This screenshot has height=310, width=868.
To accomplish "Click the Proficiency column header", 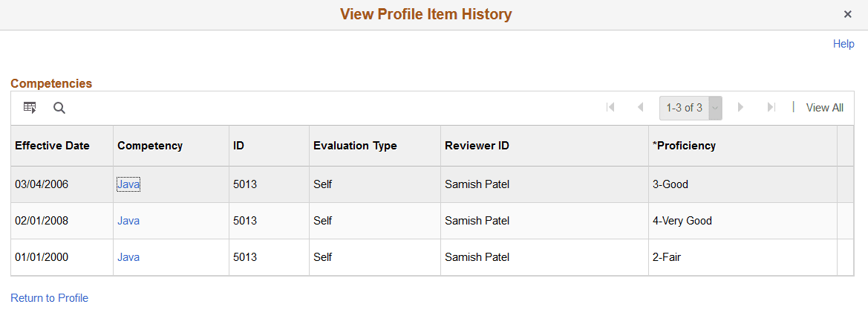I will pos(684,146).
